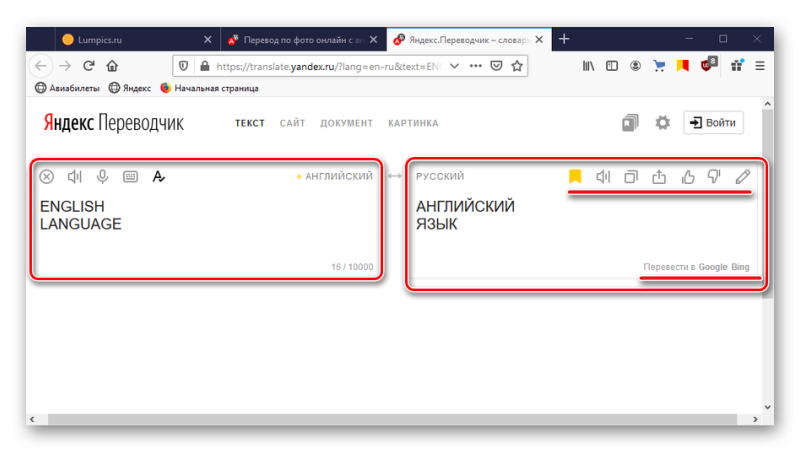Toggle the browser sidebar
This screenshot has width=800, height=465.
pyautogui.click(x=612, y=66)
